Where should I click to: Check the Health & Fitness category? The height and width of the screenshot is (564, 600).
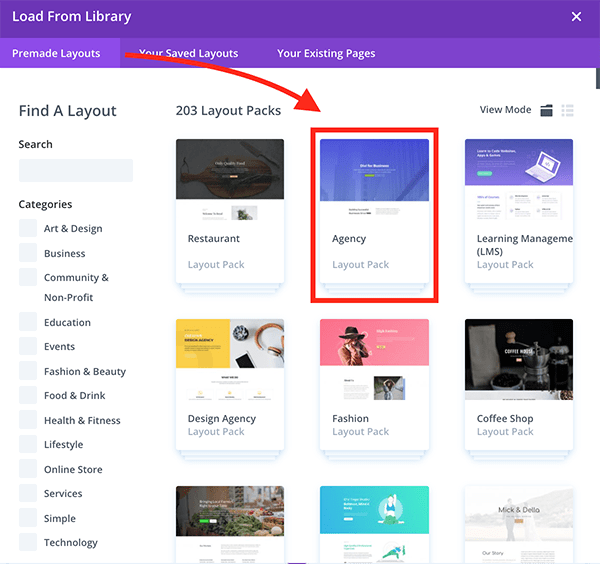pos(28,420)
